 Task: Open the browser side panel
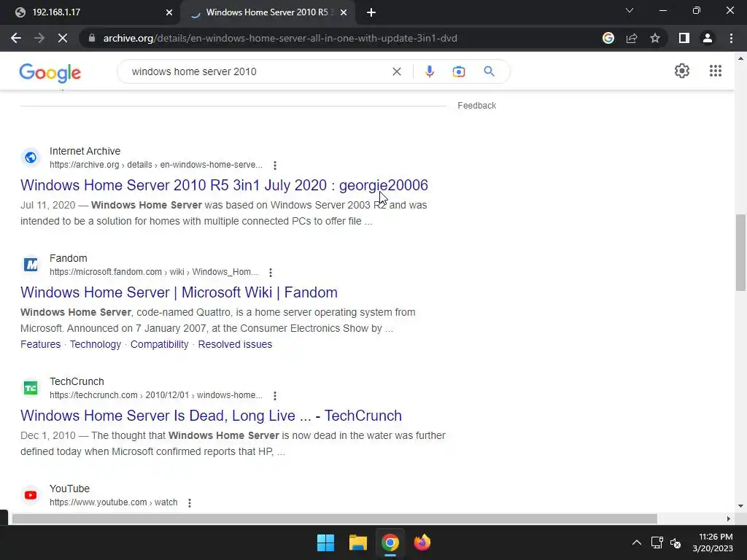pyautogui.click(x=684, y=38)
